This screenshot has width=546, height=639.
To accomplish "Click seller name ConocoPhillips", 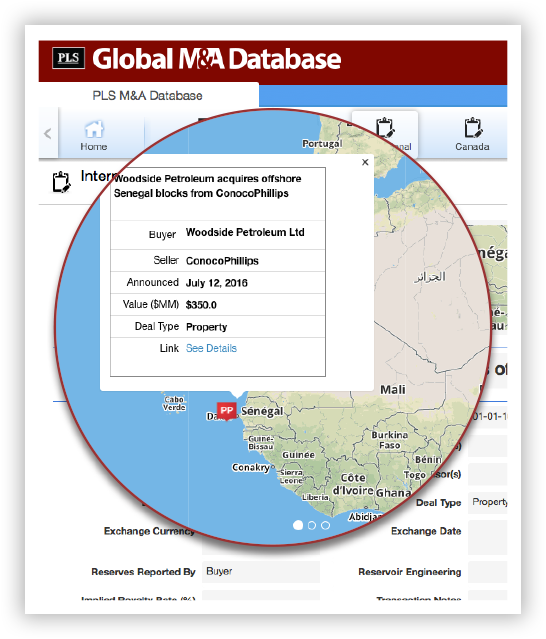I will tap(222, 261).
